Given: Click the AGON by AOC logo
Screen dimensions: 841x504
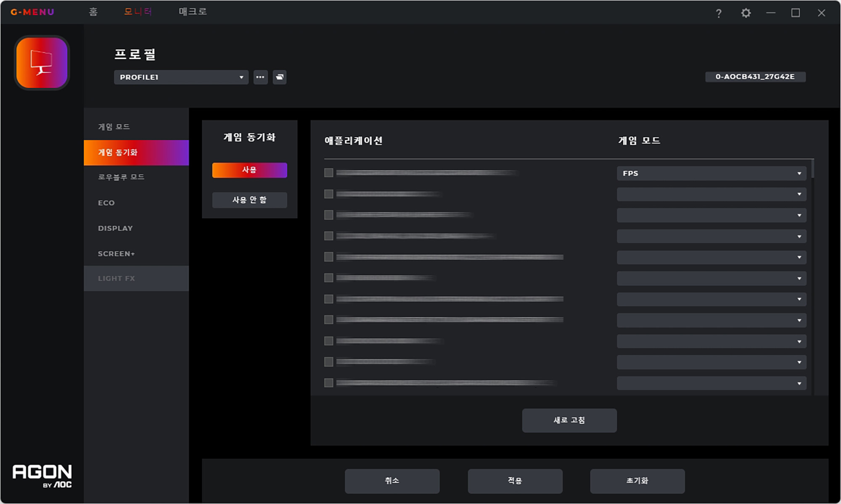Looking at the screenshot, I should [x=42, y=476].
